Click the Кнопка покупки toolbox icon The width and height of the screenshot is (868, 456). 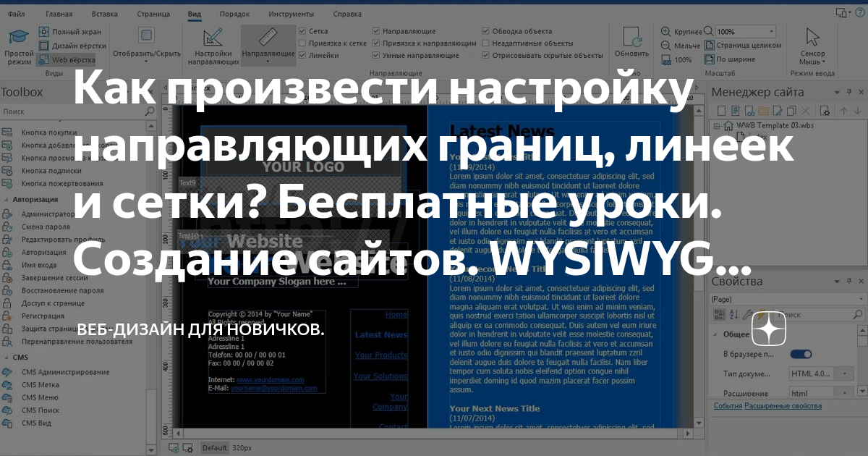[x=7, y=132]
